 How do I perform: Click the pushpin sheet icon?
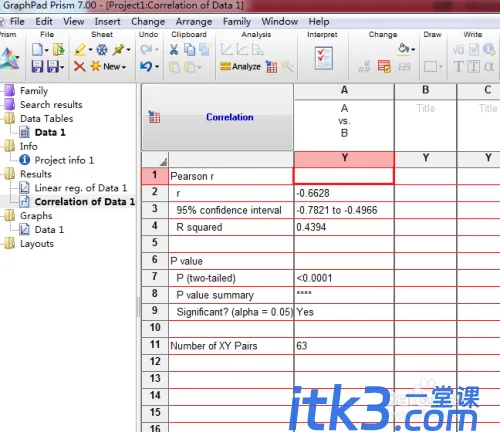point(118,50)
